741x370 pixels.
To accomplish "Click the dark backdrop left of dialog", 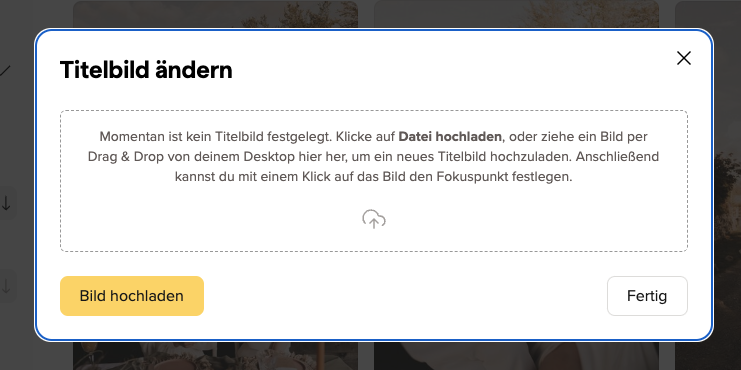I will tap(17, 142).
